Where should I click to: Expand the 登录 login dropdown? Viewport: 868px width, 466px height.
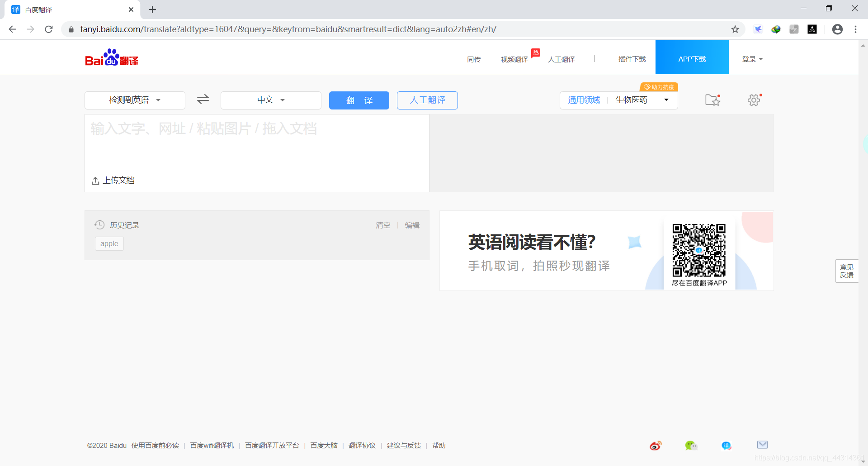[x=752, y=59]
